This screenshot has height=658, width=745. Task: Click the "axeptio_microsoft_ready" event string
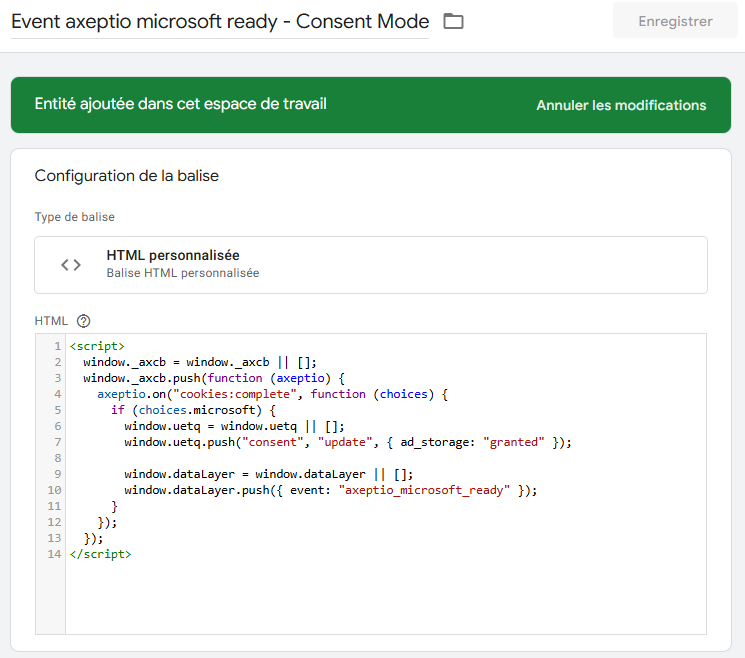(x=424, y=490)
